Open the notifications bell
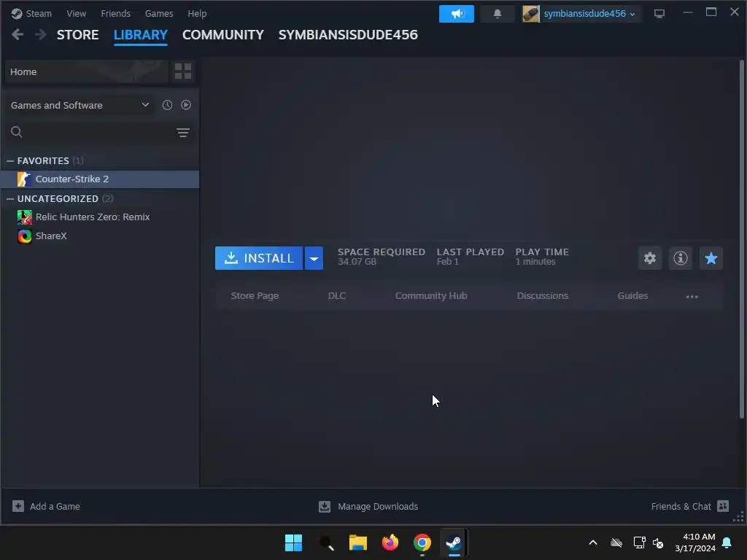The width and height of the screenshot is (747, 560). click(497, 14)
